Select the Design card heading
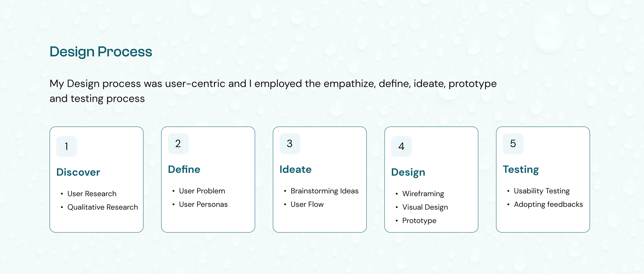 pyautogui.click(x=408, y=172)
